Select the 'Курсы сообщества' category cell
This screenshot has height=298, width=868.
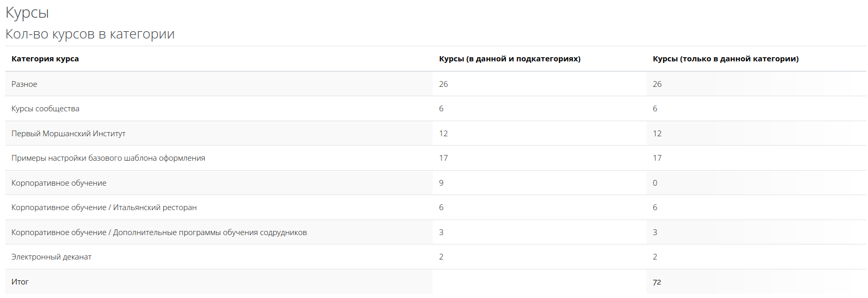(x=45, y=109)
